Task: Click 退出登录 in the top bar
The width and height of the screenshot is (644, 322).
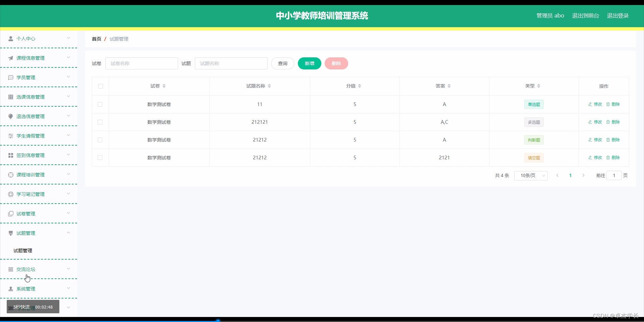Action: click(618, 15)
